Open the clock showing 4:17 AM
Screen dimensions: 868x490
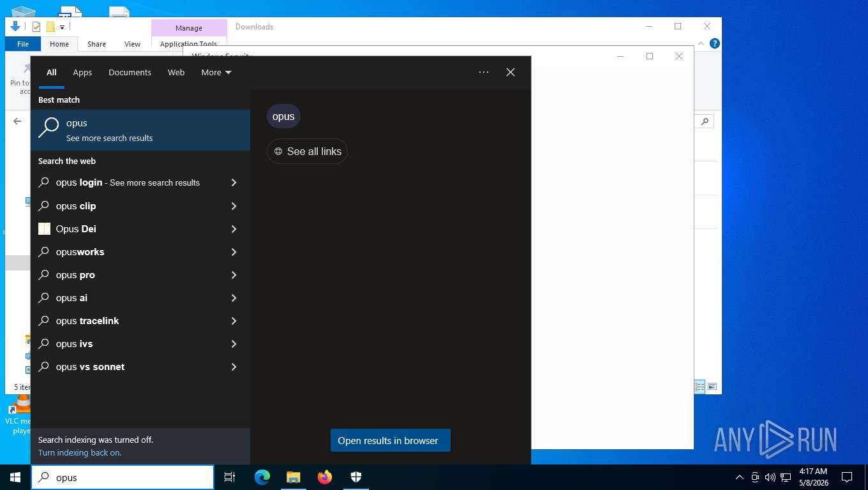pos(813,477)
